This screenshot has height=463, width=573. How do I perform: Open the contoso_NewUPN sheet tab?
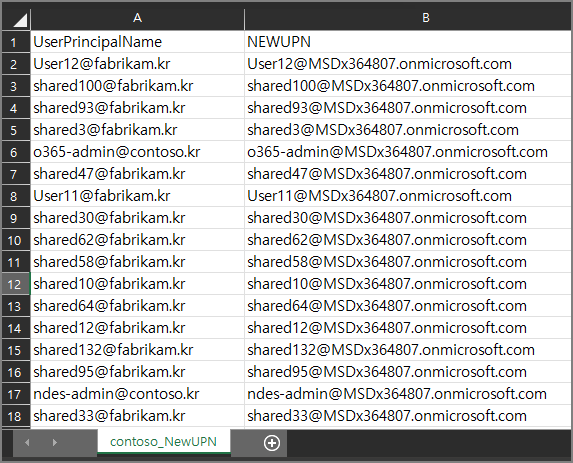(x=163, y=442)
